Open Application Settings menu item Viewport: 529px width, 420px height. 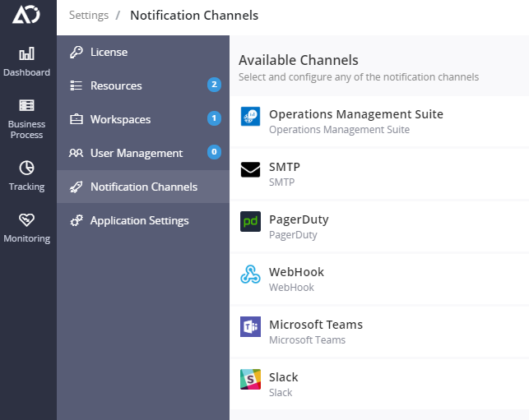143,220
